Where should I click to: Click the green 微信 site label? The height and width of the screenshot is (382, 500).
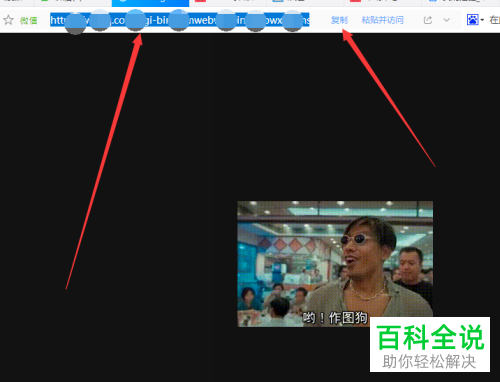click(x=29, y=21)
